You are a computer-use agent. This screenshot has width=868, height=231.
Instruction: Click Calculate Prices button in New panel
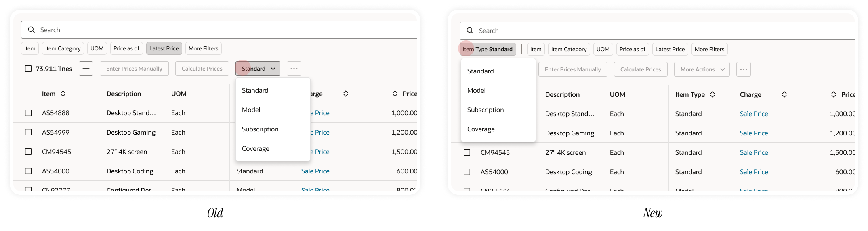pos(641,69)
